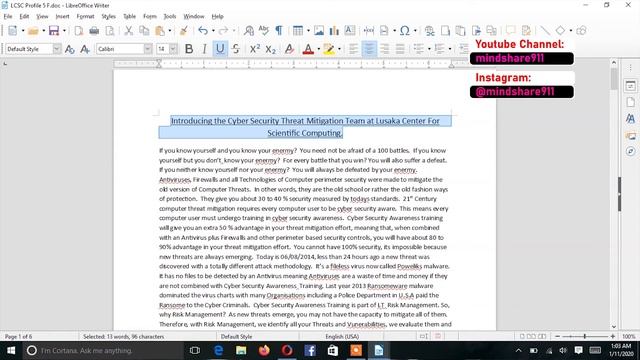
Task: Click the vertical scrollbar thumb
Action: [614, 79]
